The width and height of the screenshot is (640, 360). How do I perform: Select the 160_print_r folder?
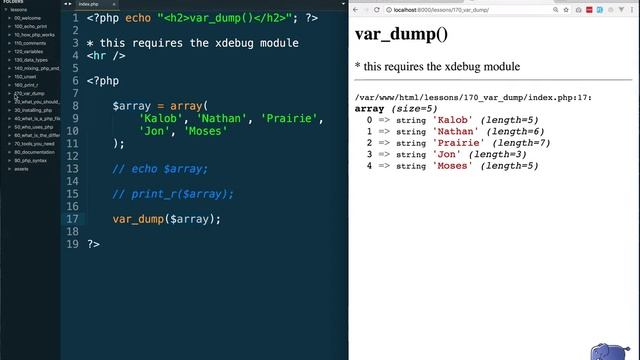[26, 85]
